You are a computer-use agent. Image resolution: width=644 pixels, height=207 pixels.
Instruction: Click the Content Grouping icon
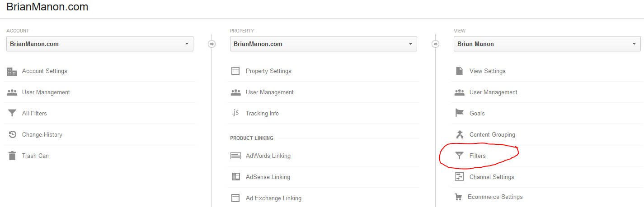click(460, 134)
